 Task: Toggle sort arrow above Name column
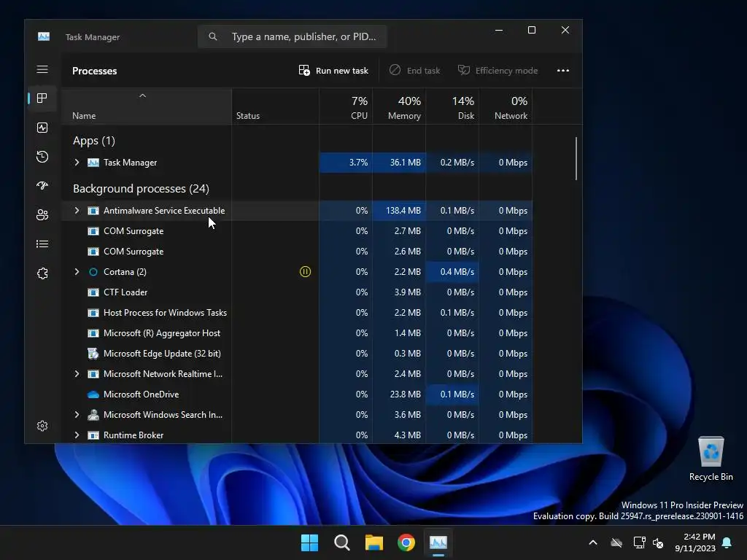point(142,96)
